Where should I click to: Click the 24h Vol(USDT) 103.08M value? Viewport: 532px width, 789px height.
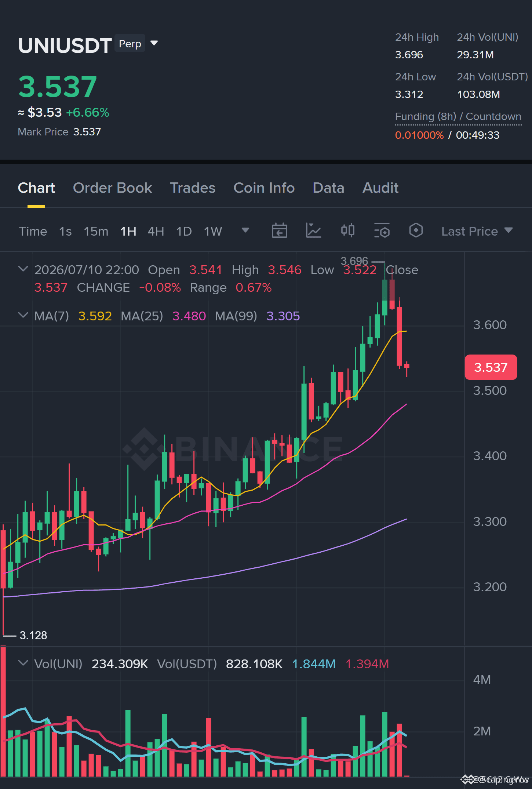point(478,94)
